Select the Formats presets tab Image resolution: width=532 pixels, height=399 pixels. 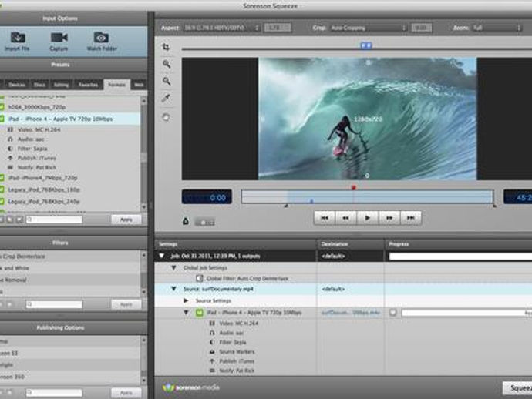tap(116, 85)
